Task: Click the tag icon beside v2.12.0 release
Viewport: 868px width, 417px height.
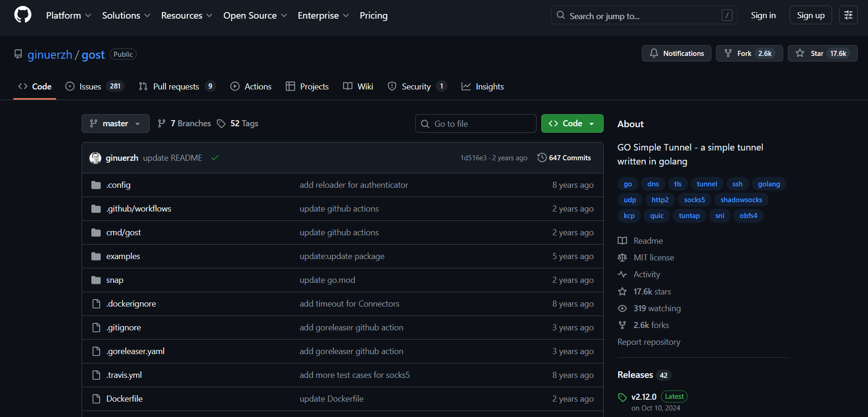Action: [x=622, y=397]
